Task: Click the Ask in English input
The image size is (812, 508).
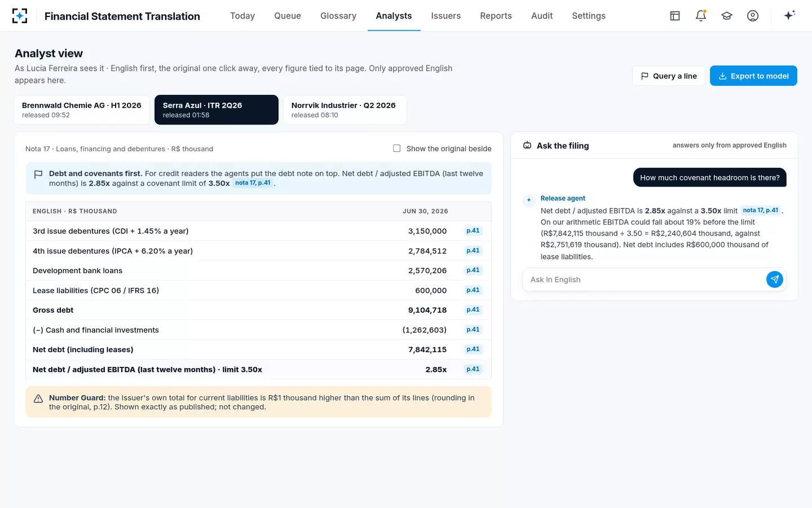Action: point(647,279)
